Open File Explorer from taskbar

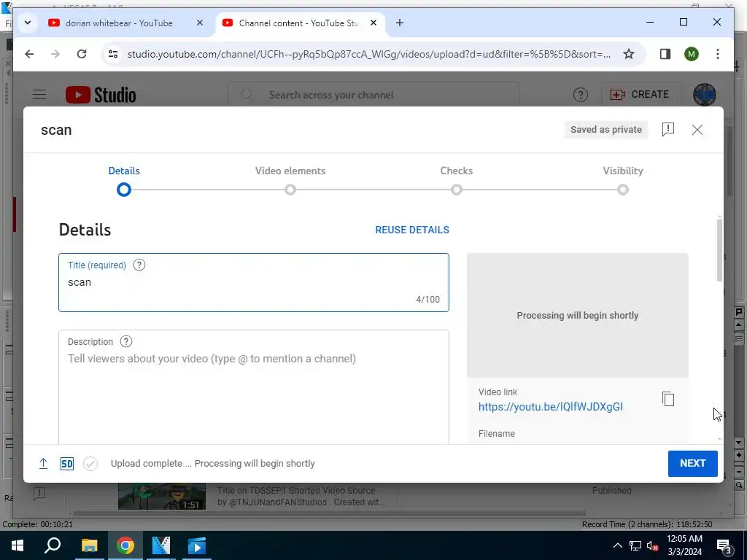click(x=89, y=545)
